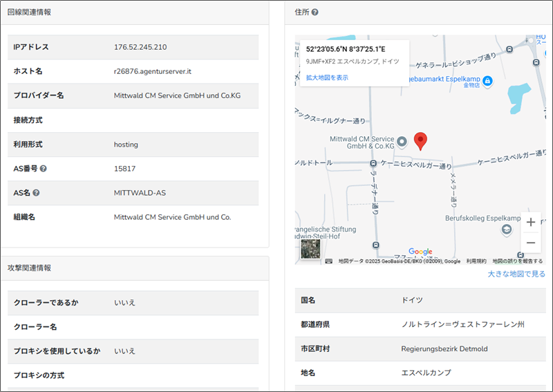Click bus stop icon on ケーニヒスベルガー通り
Screen dimensions: 553x392
coord(373,163)
